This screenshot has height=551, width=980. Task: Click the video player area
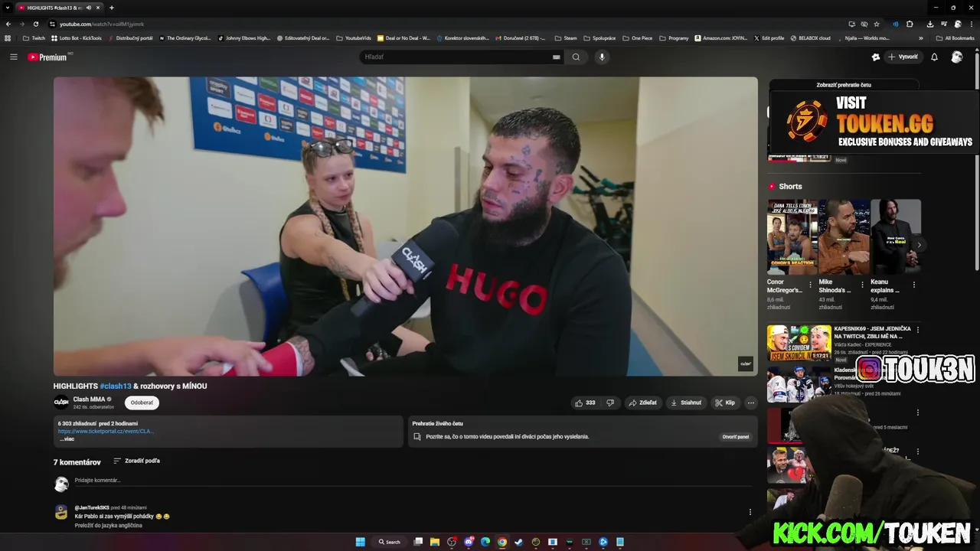click(405, 226)
